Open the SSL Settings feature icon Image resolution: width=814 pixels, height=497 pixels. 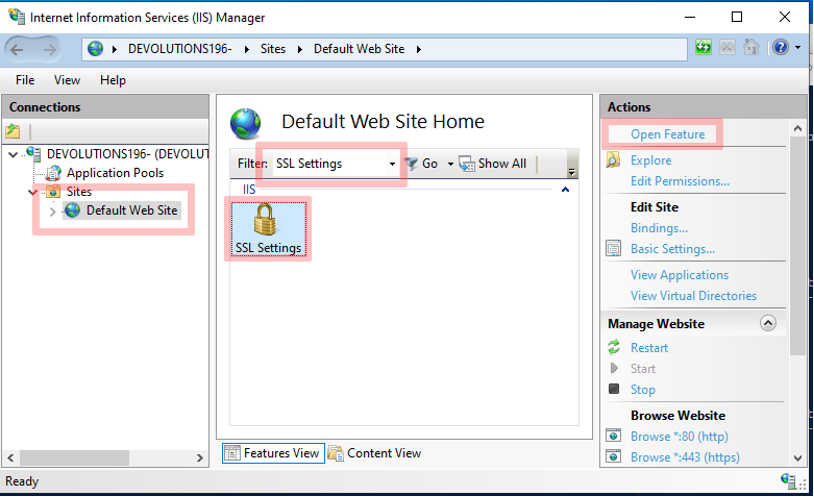[x=268, y=229]
